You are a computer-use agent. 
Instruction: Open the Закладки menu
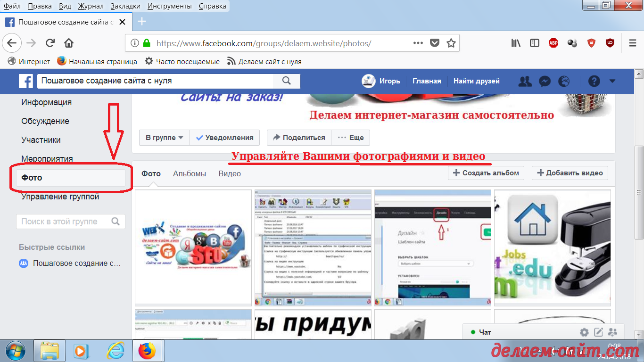pyautogui.click(x=125, y=6)
